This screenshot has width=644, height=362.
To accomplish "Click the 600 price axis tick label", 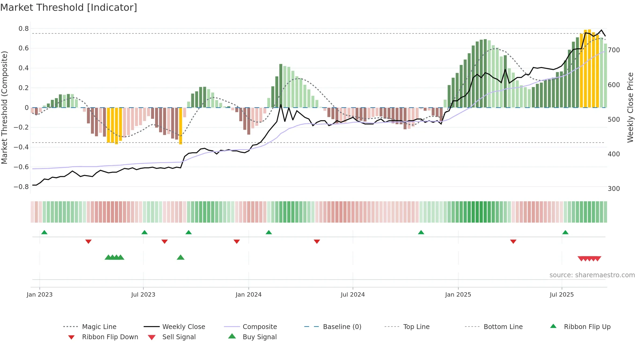I will (614, 85).
